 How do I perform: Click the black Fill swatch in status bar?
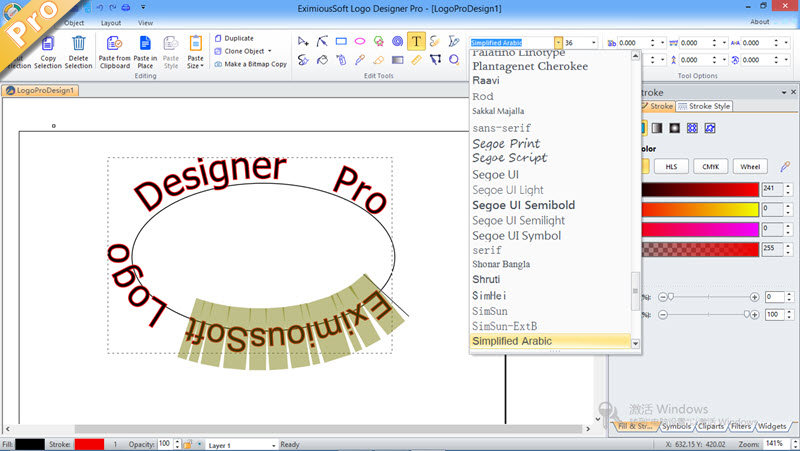click(x=30, y=444)
